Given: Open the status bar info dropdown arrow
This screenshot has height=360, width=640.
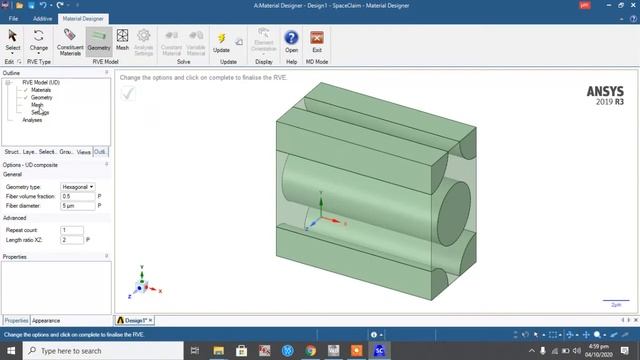Looking at the screenshot, I should coord(381,335).
